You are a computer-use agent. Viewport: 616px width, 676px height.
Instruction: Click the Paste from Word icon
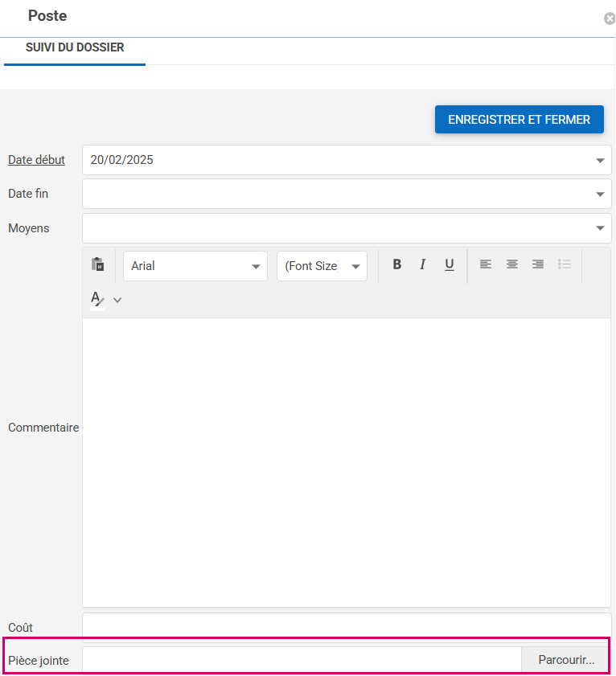[98, 264]
